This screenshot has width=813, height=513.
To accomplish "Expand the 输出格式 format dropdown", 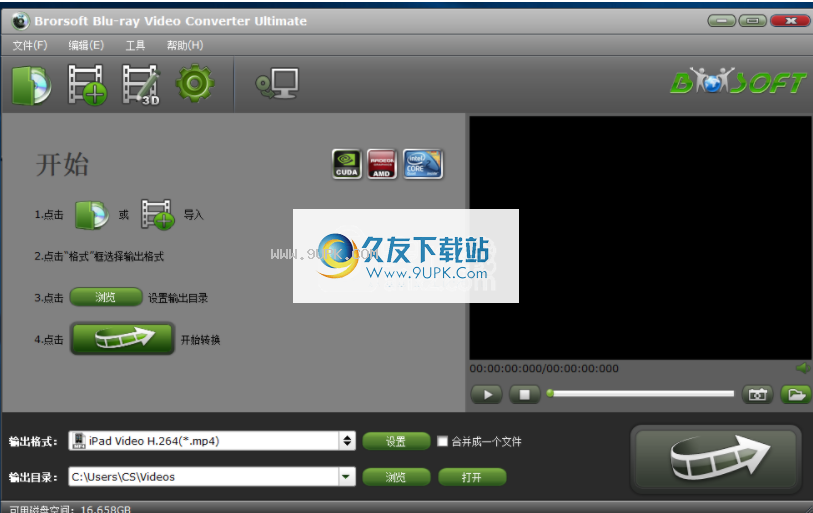I will (x=347, y=441).
